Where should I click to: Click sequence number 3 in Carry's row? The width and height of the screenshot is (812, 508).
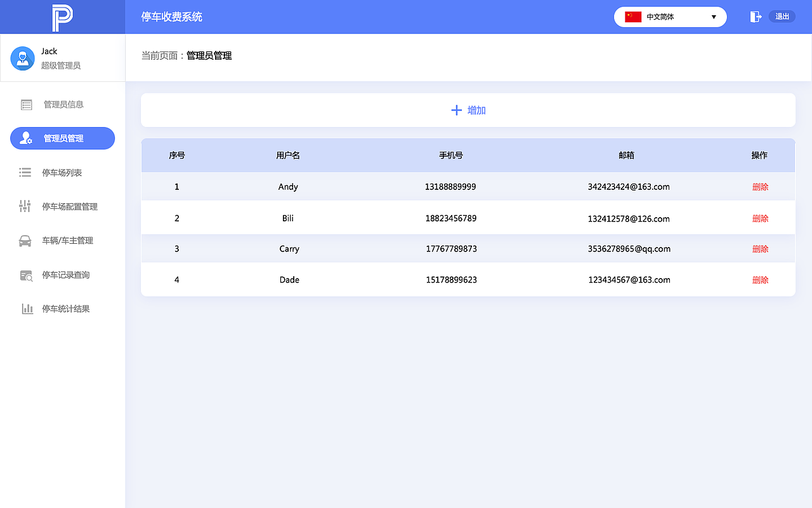coord(177,249)
